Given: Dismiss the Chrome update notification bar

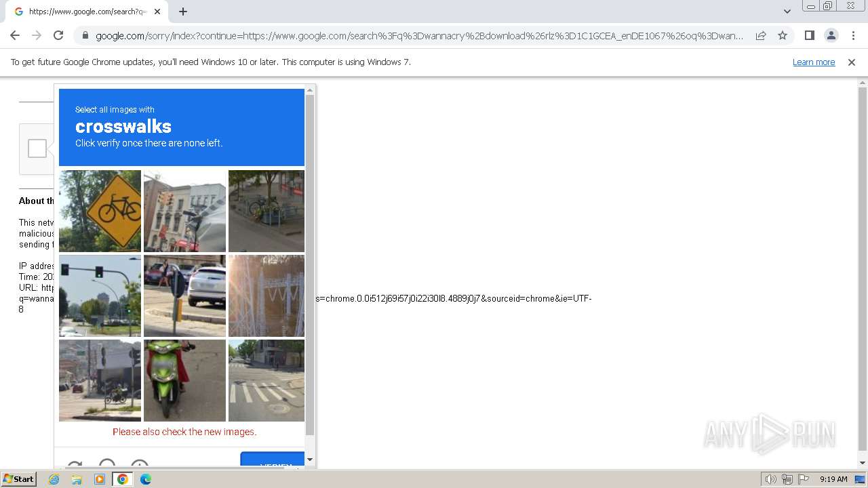Looking at the screenshot, I should (x=852, y=62).
